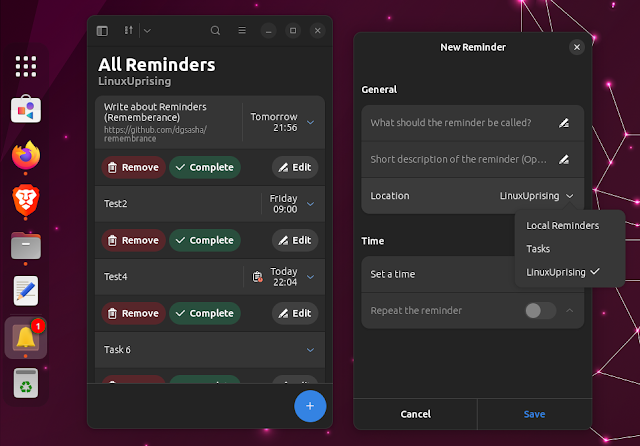Choose LinuxUprising from location list
Screen dimensions: 640x446
[x=562, y=272]
